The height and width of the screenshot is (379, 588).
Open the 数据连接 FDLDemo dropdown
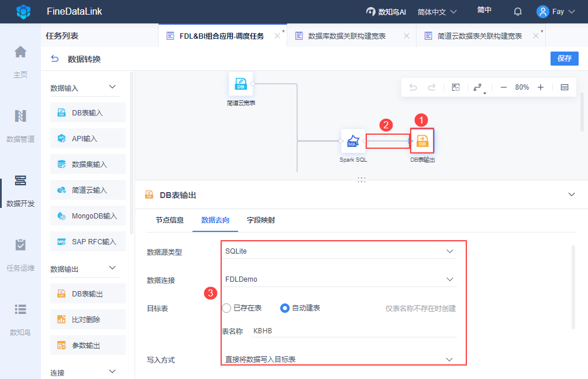point(339,279)
